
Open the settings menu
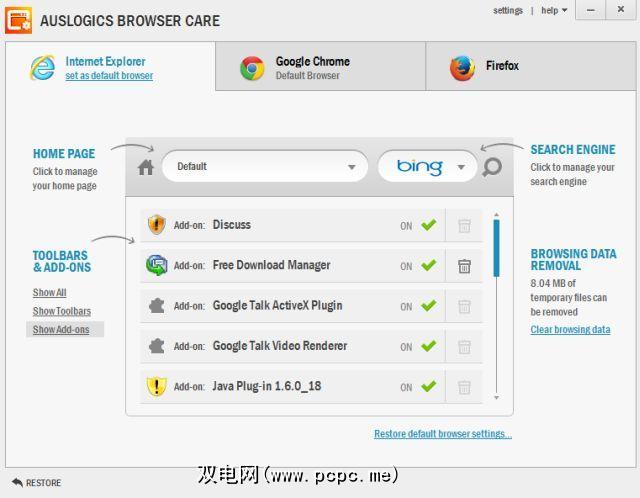[508, 10]
